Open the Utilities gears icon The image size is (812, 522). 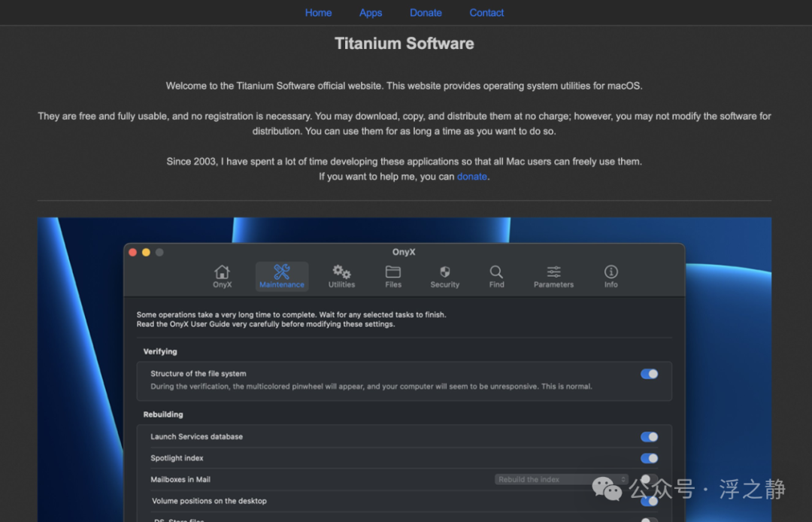[x=341, y=277]
